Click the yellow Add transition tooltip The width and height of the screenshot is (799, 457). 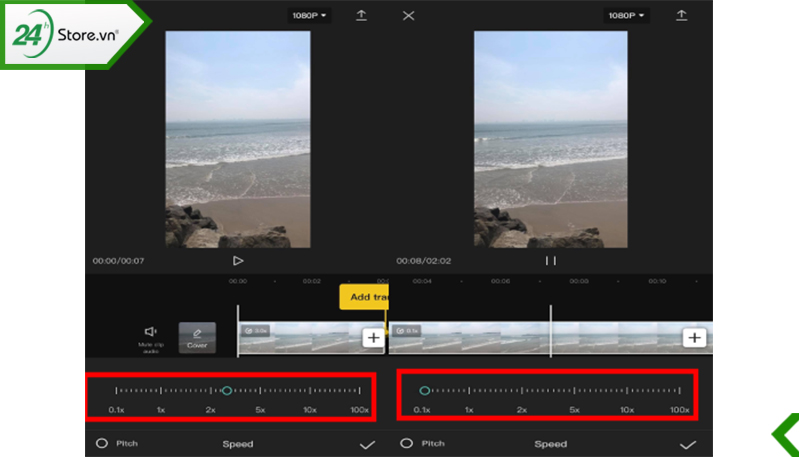(364, 297)
